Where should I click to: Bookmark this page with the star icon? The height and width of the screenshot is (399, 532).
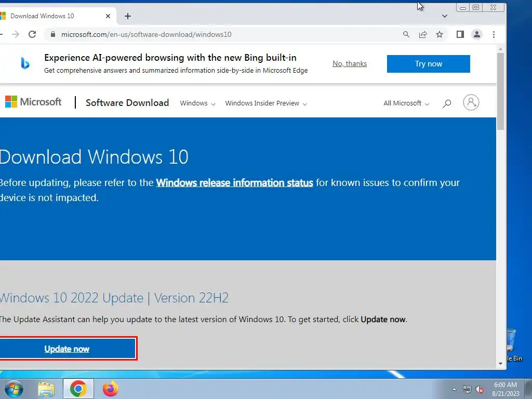[x=440, y=34]
